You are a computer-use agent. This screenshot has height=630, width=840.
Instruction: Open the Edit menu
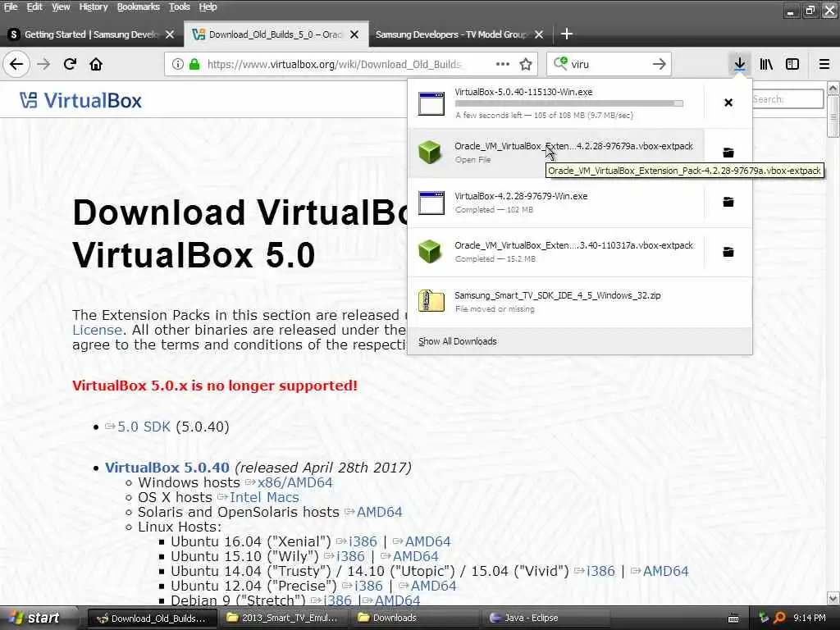(x=34, y=7)
